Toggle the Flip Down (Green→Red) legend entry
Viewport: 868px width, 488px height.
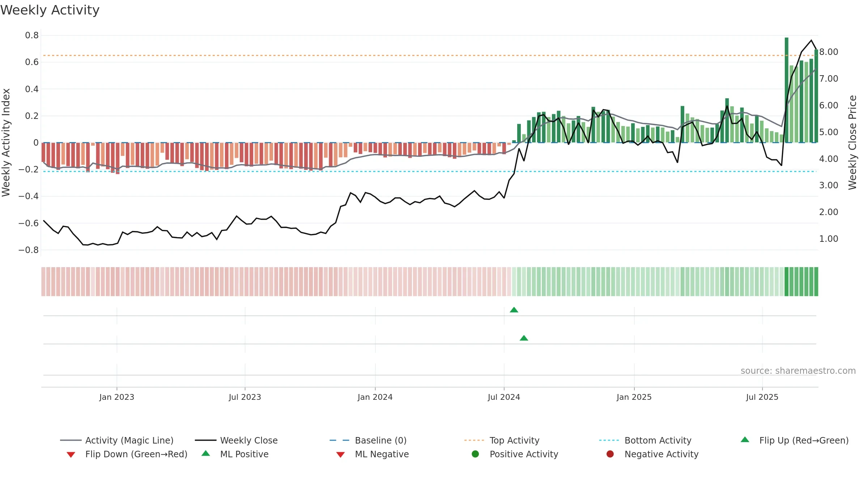click(127, 454)
